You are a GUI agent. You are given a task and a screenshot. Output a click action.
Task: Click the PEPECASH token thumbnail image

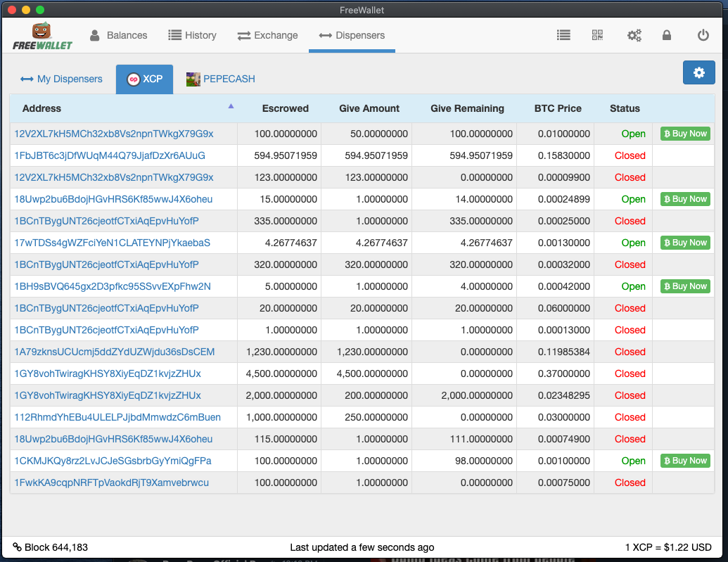(193, 79)
